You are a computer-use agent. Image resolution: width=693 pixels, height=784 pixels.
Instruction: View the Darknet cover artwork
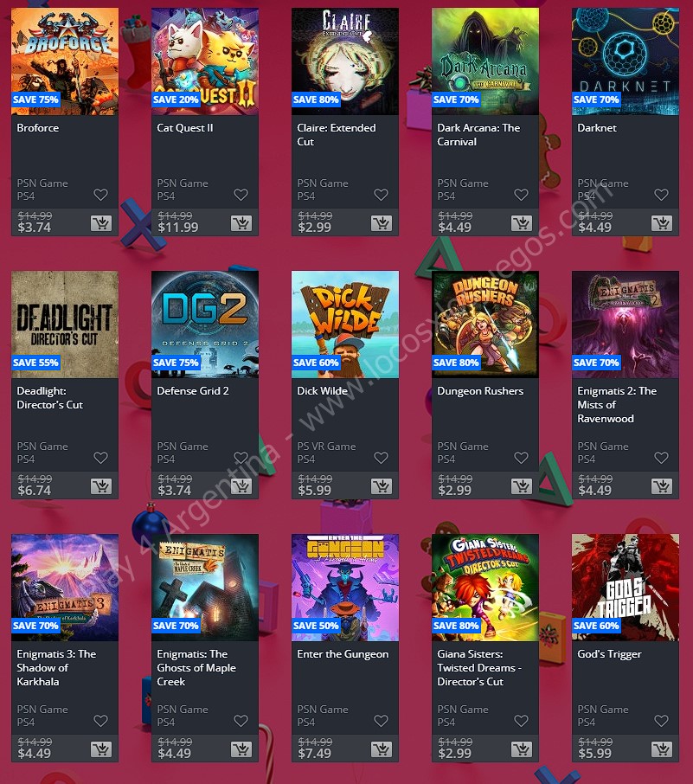coord(626,61)
